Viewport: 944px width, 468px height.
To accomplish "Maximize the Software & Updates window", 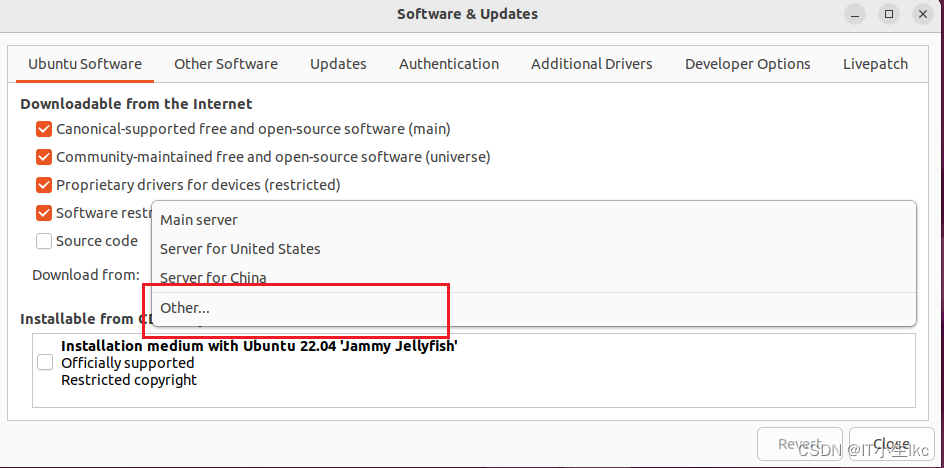I will pos(889,14).
